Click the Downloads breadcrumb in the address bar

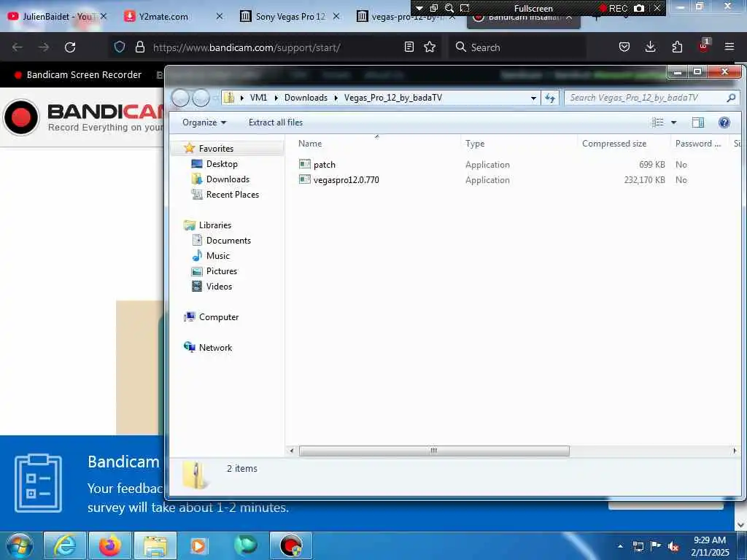(x=306, y=98)
